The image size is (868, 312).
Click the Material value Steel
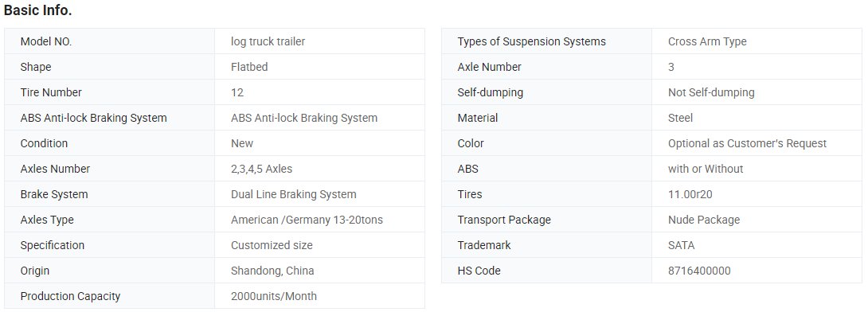pyautogui.click(x=680, y=118)
